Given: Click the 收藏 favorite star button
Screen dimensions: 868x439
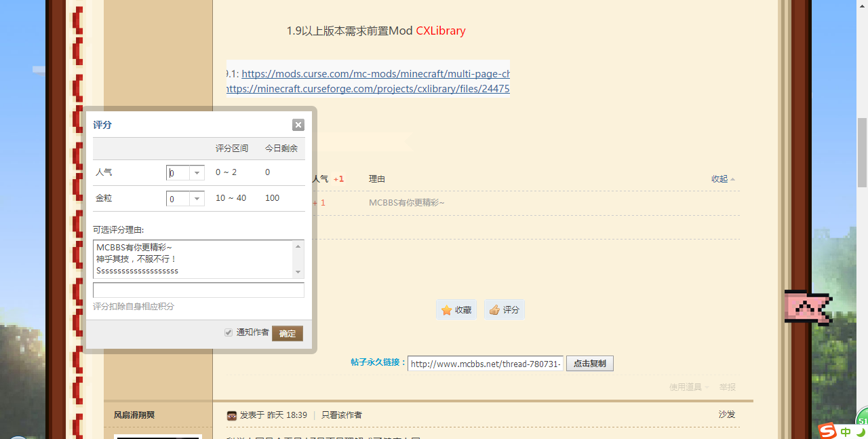Looking at the screenshot, I should pos(456,309).
